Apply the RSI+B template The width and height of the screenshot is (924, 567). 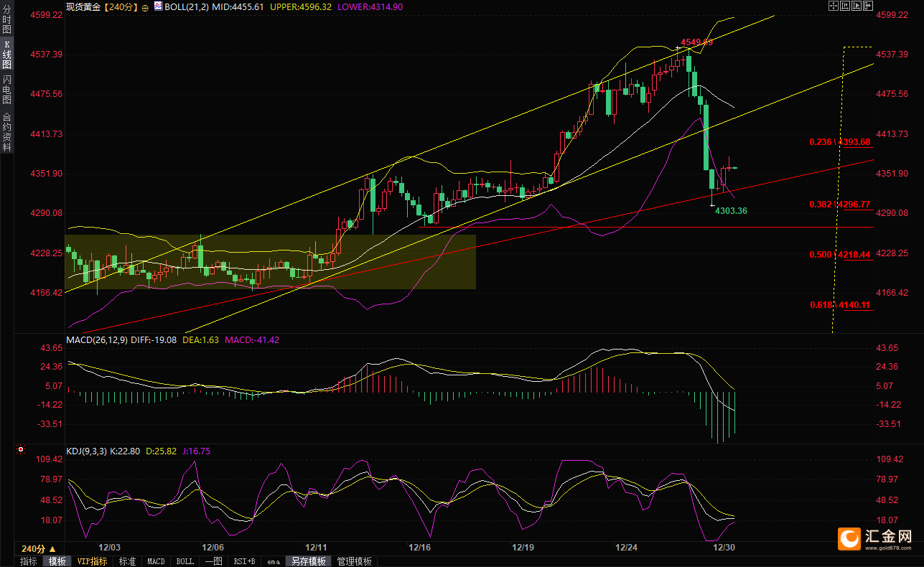click(245, 561)
